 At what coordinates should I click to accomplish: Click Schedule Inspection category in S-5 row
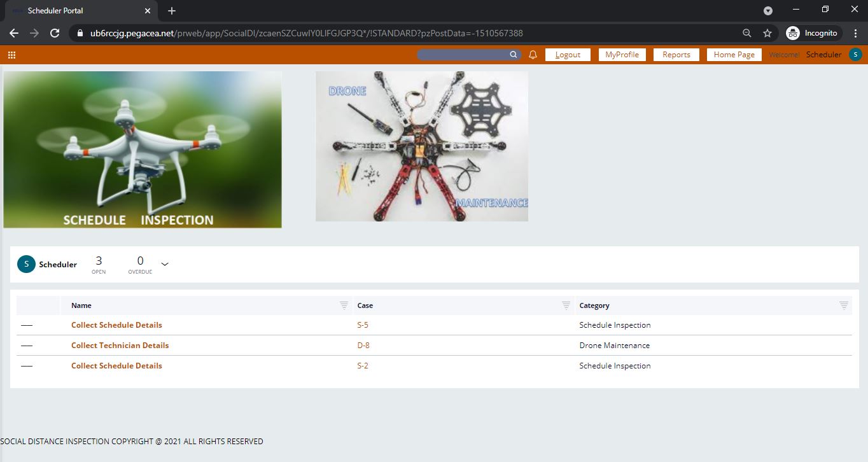(x=615, y=325)
